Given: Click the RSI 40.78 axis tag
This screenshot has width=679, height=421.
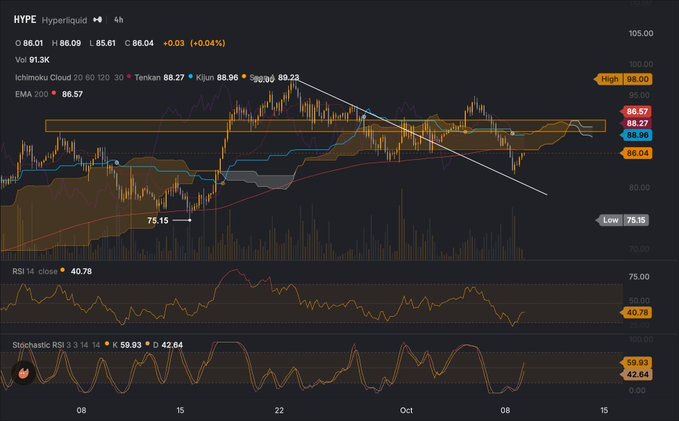Looking at the screenshot, I should point(637,312).
